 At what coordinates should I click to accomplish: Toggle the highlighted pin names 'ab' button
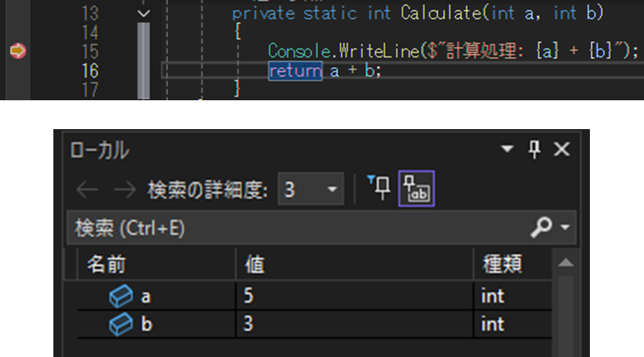[x=416, y=188]
